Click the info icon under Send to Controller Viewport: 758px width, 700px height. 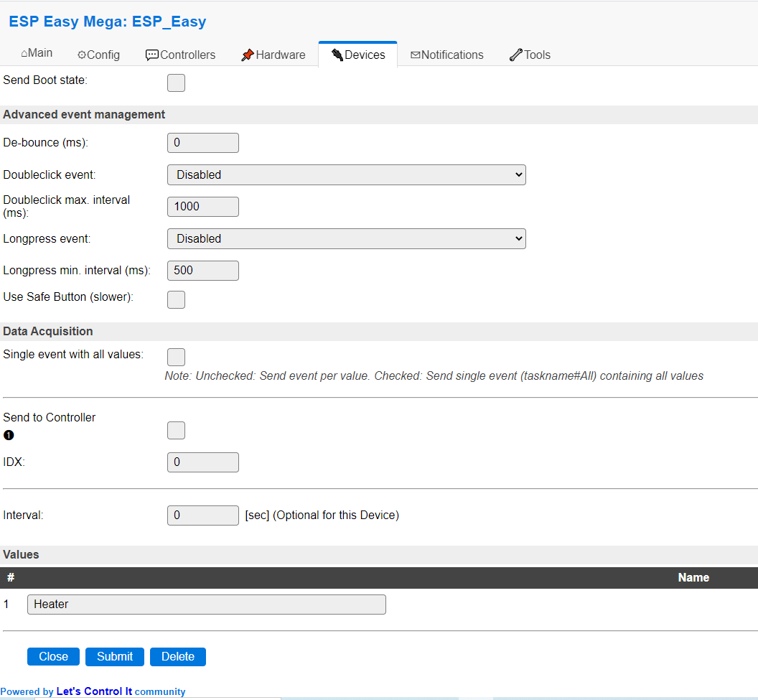pyautogui.click(x=9, y=435)
